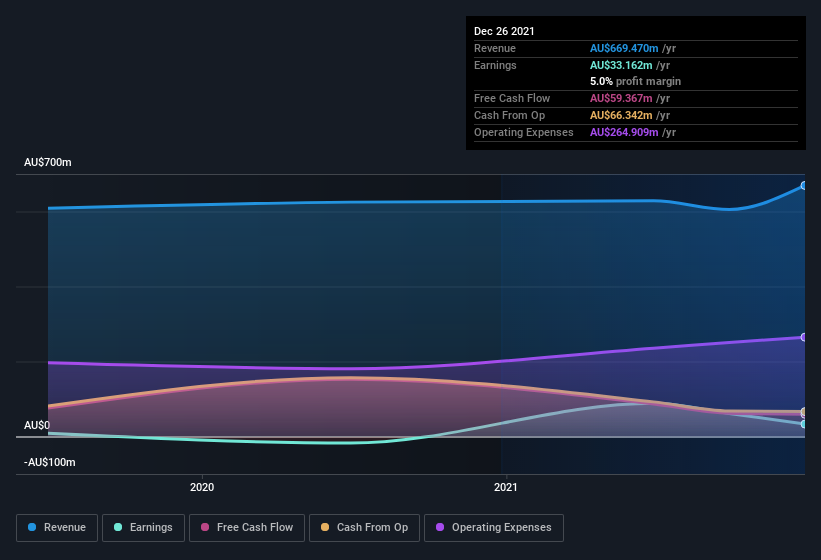
Task: Click the Dec 26 2021 tooltip date
Action: 504,31
